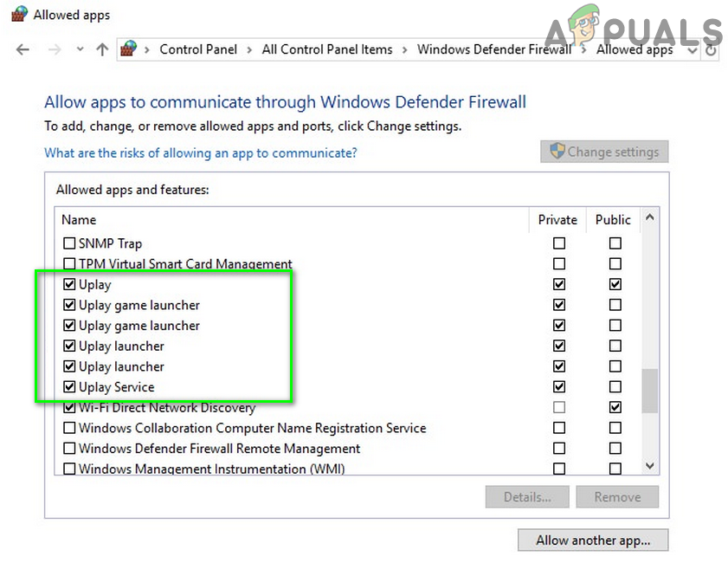Click the Private column header

tap(557, 220)
